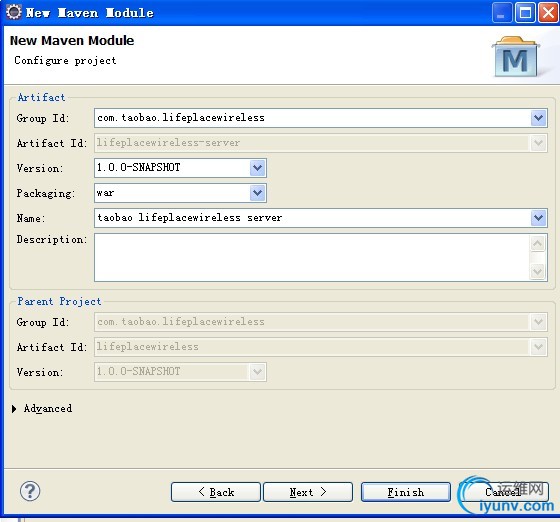Viewport: 560px width, 522px height.
Task: Minimize the New Maven Module dialog
Action: point(502,13)
